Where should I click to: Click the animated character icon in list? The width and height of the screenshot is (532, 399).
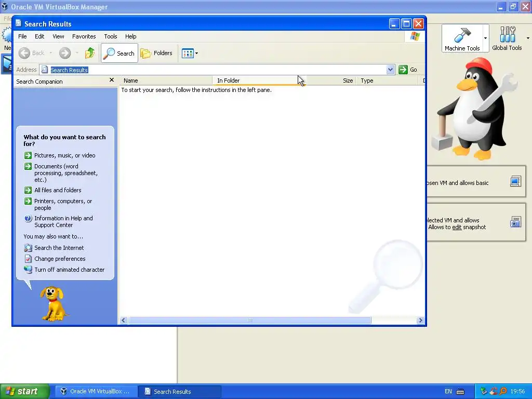[x=28, y=270]
